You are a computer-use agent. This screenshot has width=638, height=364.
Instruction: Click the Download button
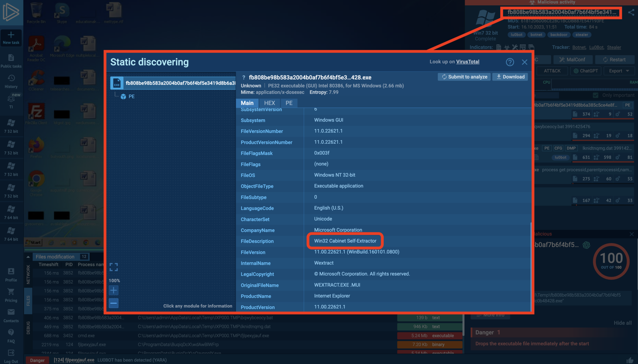click(x=510, y=77)
